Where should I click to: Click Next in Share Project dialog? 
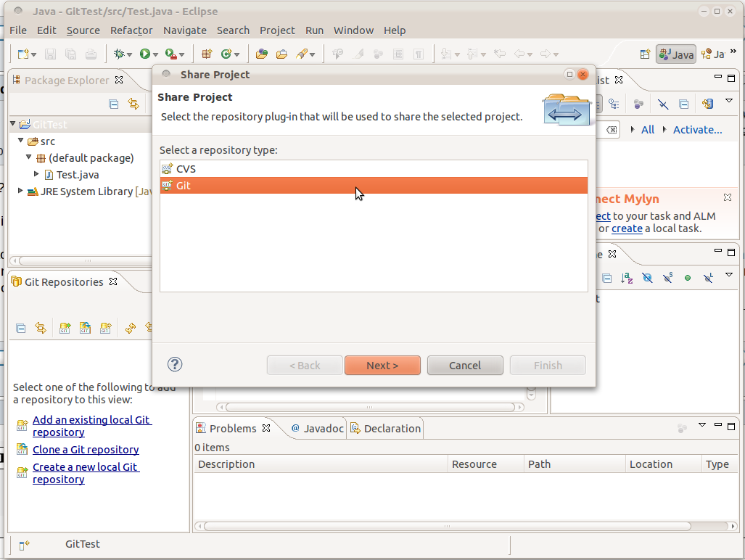[x=382, y=366]
